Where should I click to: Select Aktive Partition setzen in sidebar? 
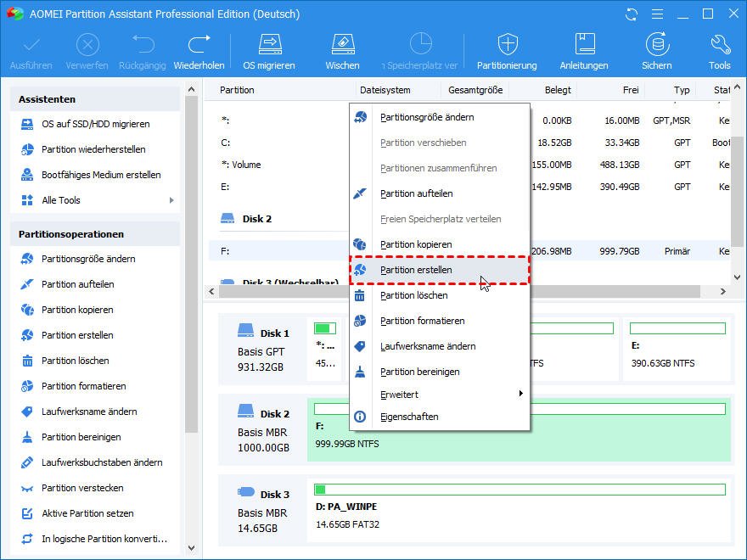click(x=87, y=513)
